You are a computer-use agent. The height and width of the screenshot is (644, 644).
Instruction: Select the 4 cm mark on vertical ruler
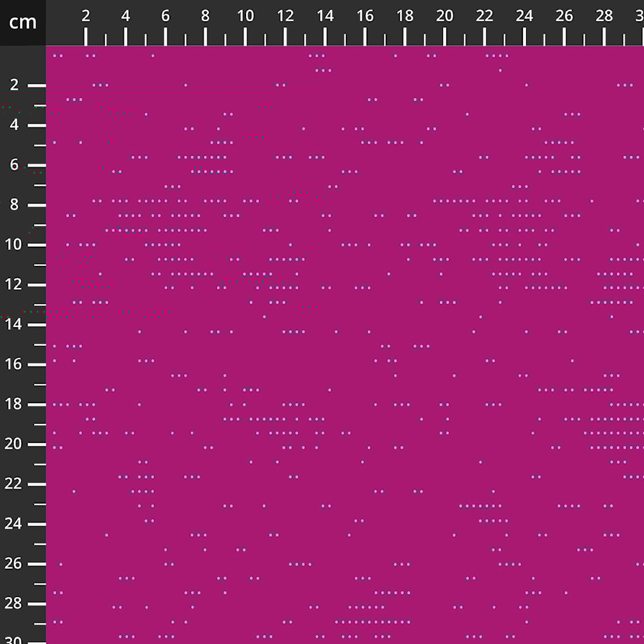(14, 125)
